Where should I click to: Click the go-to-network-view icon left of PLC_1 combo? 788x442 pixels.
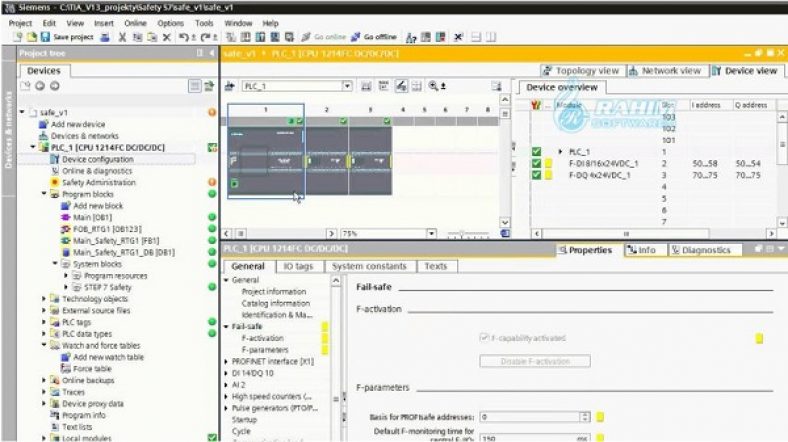230,86
